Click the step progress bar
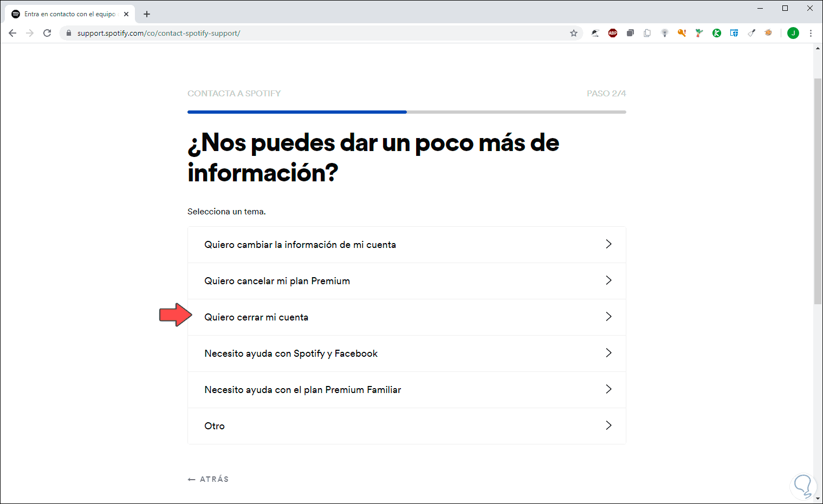 (407, 112)
